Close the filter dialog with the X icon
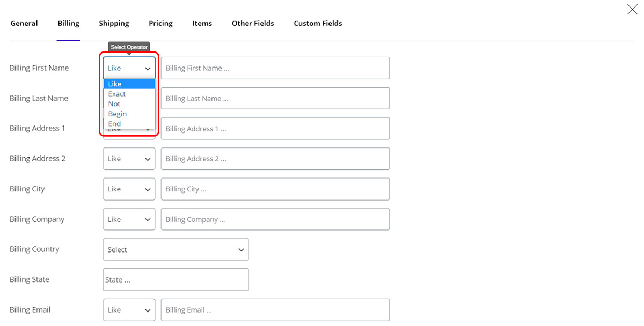 pos(632,10)
